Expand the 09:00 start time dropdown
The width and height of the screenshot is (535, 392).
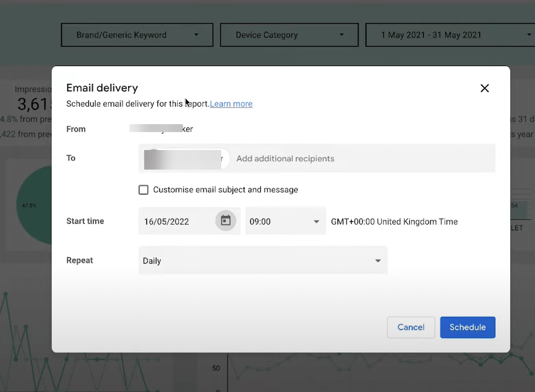285,221
